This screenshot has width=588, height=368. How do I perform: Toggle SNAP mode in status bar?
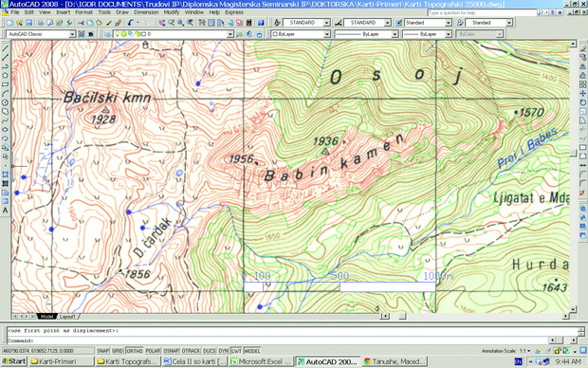(102, 351)
